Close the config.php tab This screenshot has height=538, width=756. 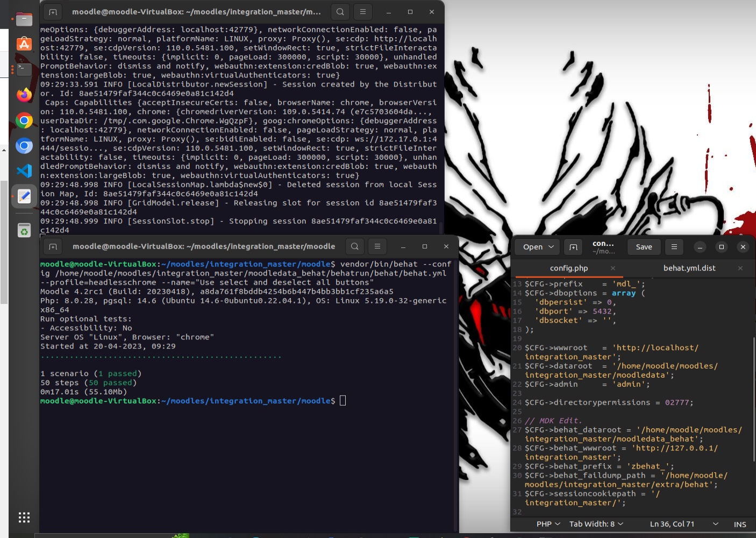(x=613, y=268)
